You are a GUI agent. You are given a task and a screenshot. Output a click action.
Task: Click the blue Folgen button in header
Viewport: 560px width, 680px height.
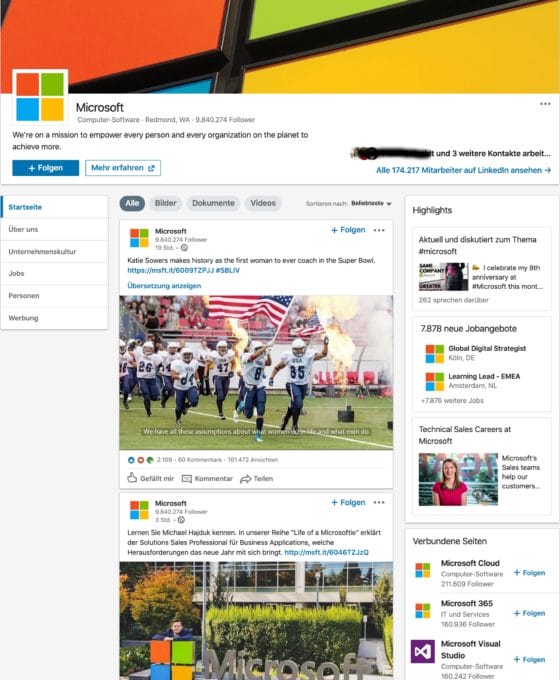pyautogui.click(x=46, y=168)
